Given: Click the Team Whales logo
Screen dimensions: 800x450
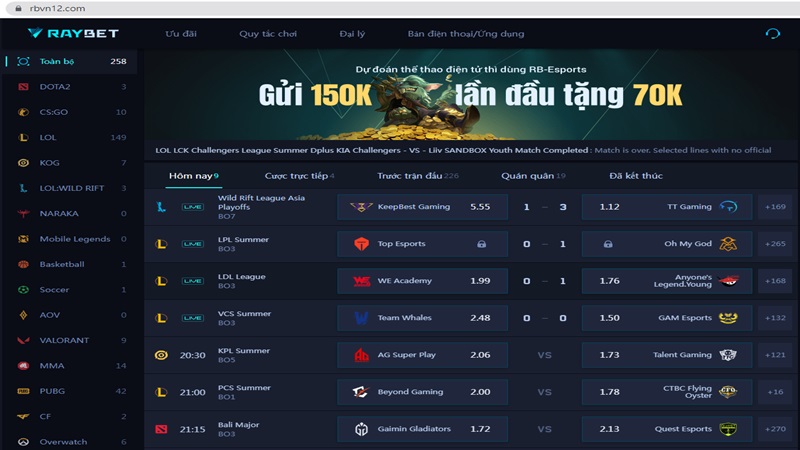Looking at the screenshot, I should (x=361, y=318).
